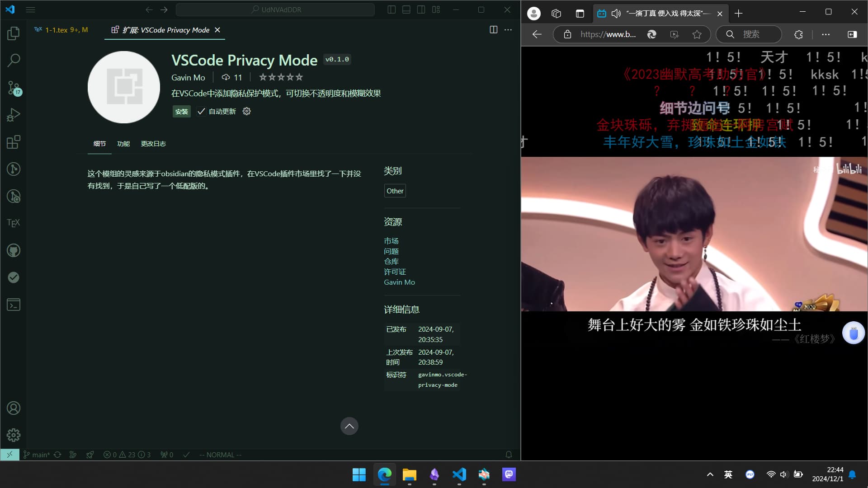Go back in the browser

pos(537,34)
